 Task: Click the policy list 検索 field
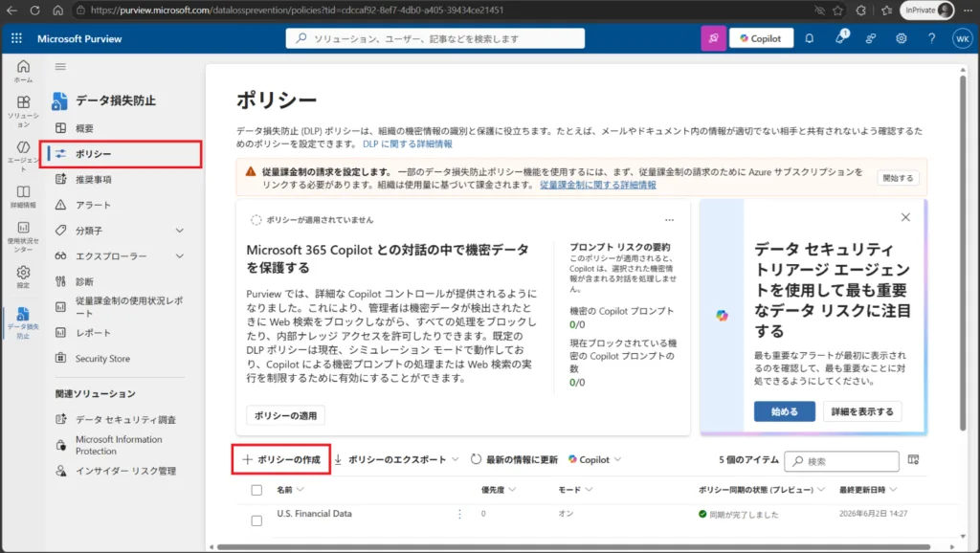click(841, 461)
